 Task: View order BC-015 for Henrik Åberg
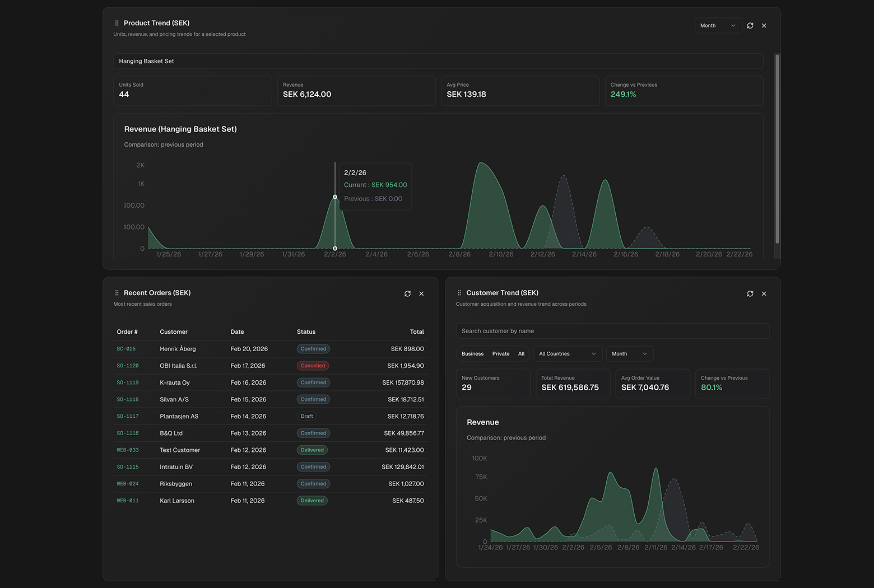click(125, 348)
